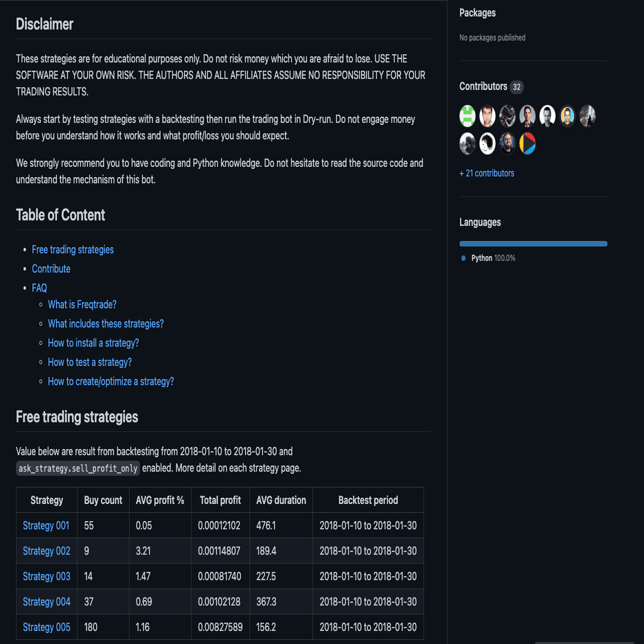
Task: Open the How to create/optimize a strategy? link
Action: click(111, 381)
